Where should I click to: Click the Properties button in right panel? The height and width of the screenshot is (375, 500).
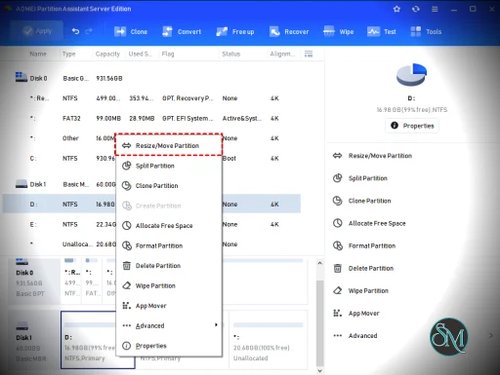412,126
